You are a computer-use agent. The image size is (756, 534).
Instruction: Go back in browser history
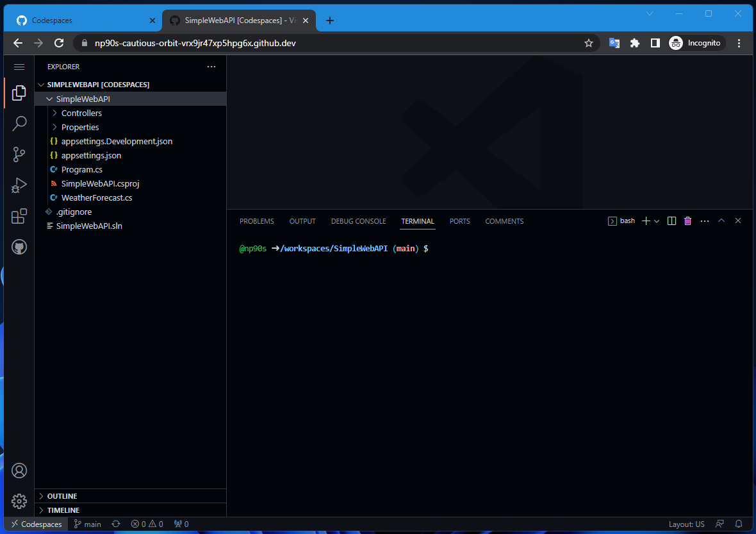point(18,43)
